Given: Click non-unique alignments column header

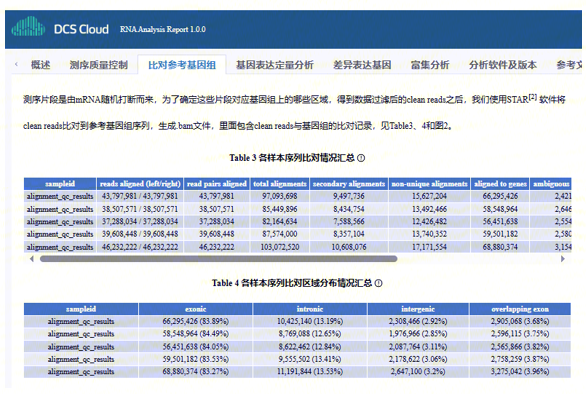Looking at the screenshot, I should click(x=429, y=184).
